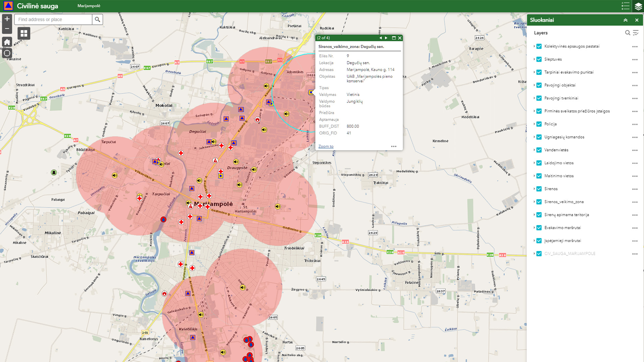Click the search magnifier next to address box

[x=97, y=19]
